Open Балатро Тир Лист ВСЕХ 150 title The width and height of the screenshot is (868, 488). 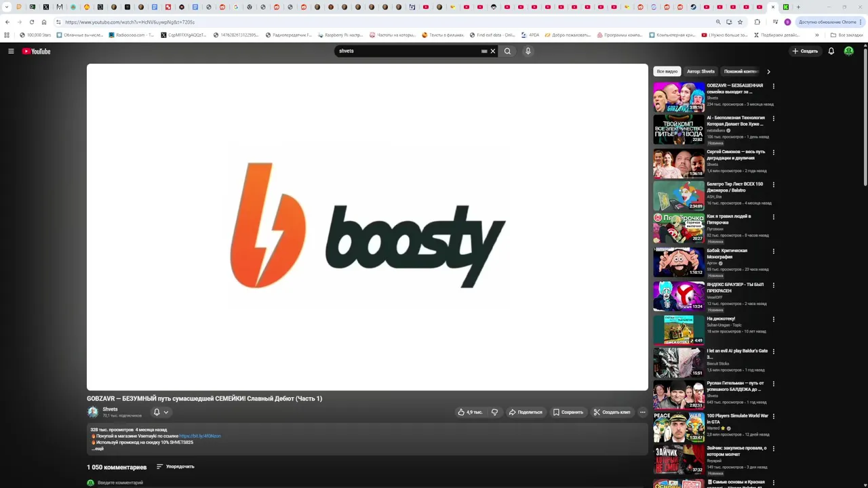pos(734,187)
